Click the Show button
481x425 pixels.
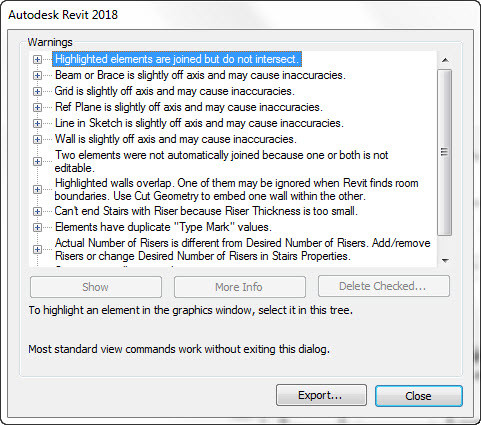96,287
